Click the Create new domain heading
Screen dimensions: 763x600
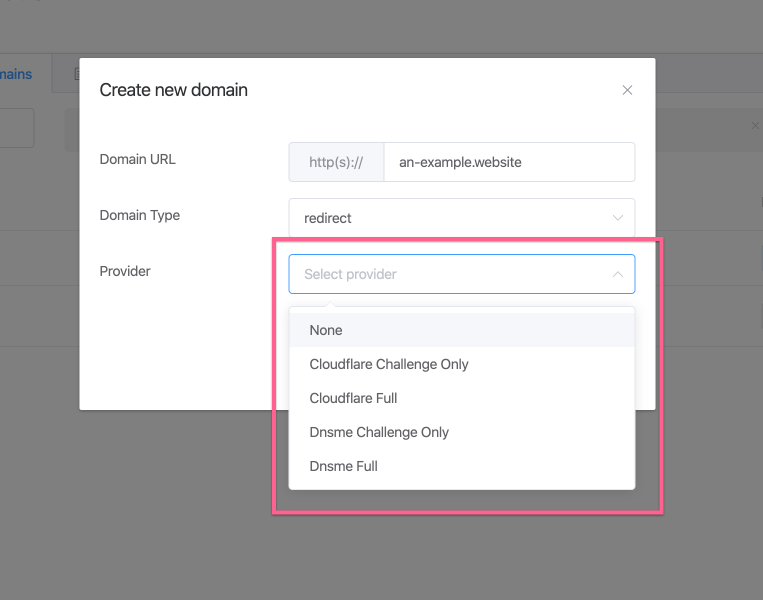click(174, 90)
